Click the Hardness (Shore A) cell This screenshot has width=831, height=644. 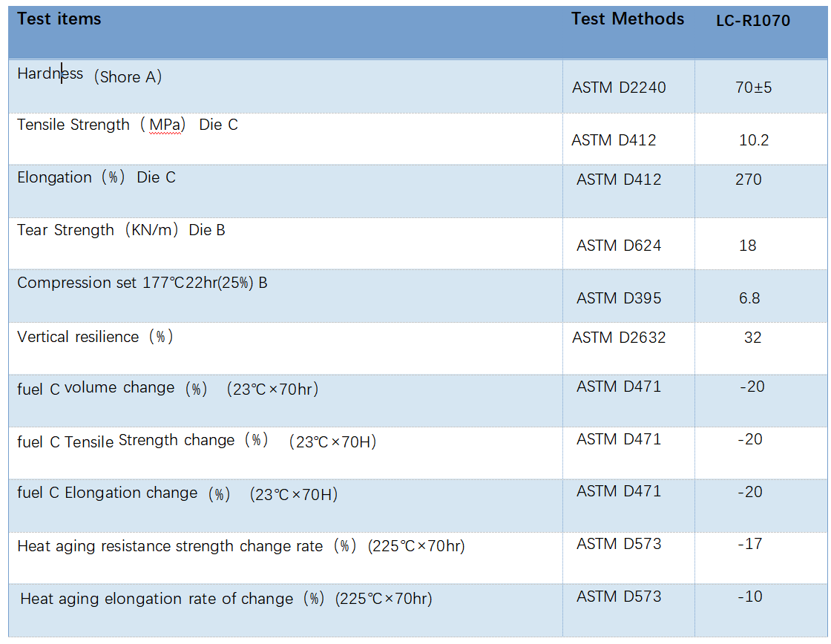tap(89, 76)
